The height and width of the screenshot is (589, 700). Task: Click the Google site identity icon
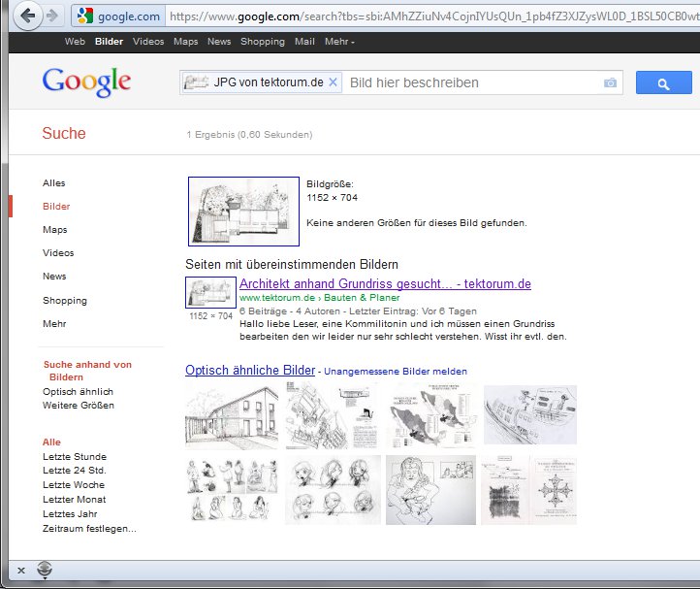pos(84,16)
